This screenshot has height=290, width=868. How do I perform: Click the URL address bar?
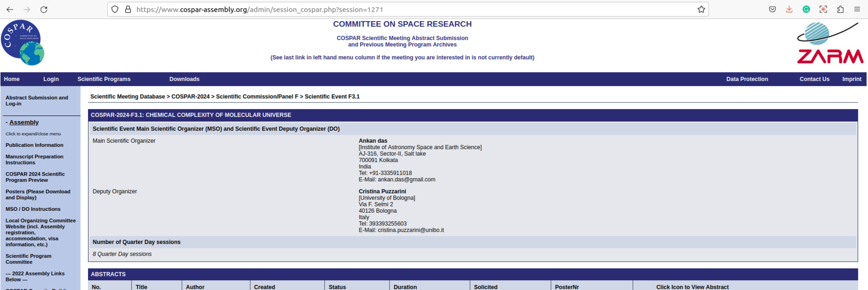point(391,9)
